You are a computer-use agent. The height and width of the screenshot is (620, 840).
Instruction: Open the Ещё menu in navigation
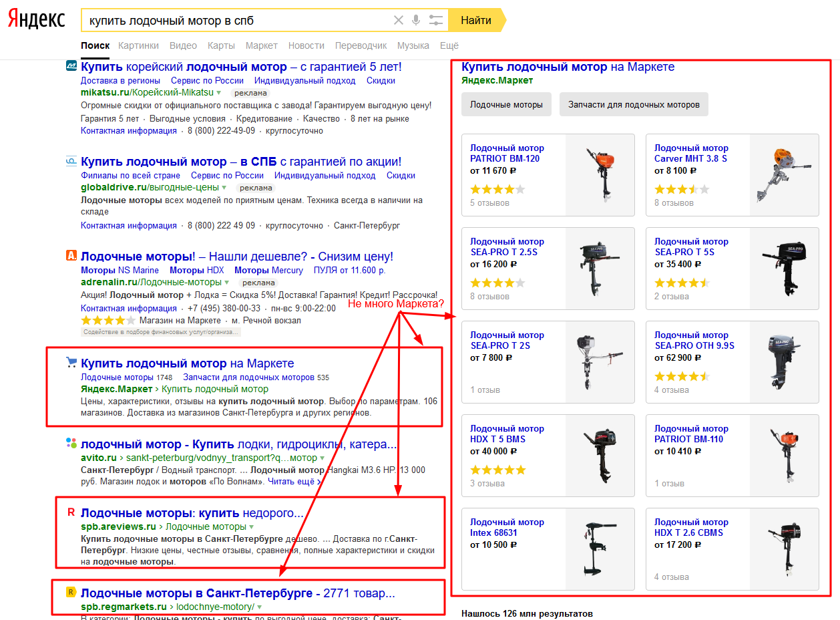pos(449,45)
